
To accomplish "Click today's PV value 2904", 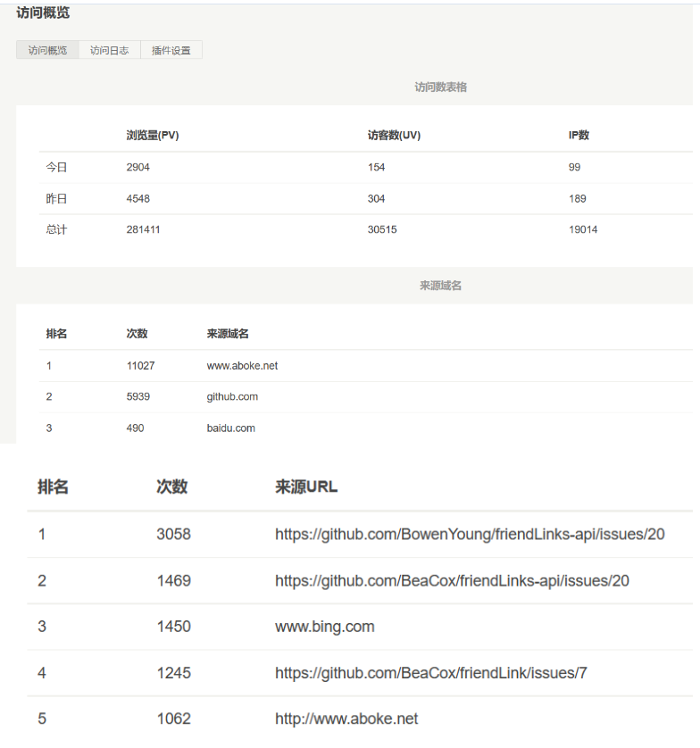I will click(137, 167).
